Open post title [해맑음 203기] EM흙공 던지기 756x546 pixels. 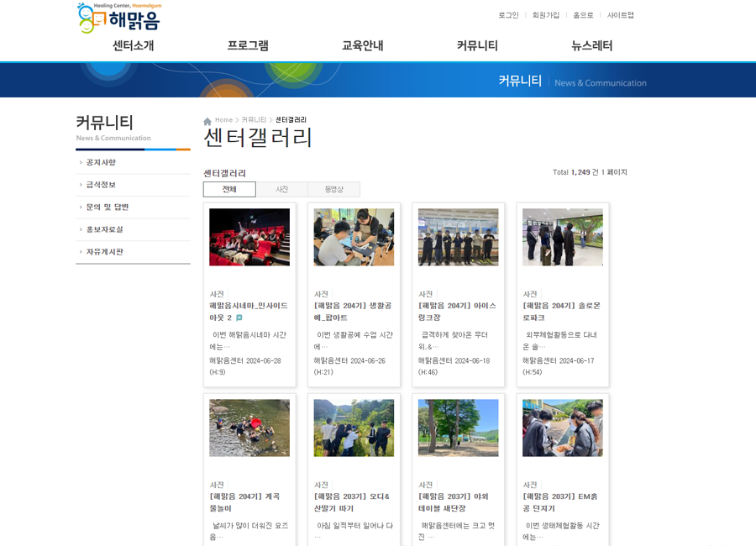559,502
